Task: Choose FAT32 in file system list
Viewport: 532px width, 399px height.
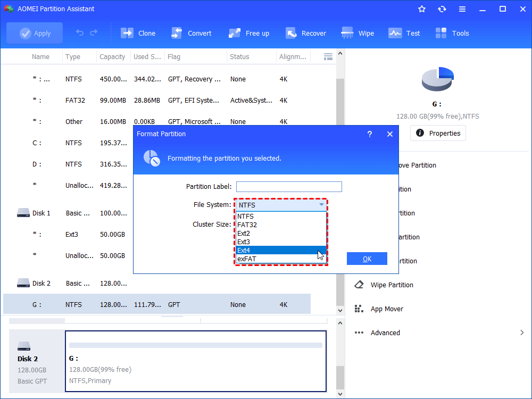Action: click(x=281, y=225)
